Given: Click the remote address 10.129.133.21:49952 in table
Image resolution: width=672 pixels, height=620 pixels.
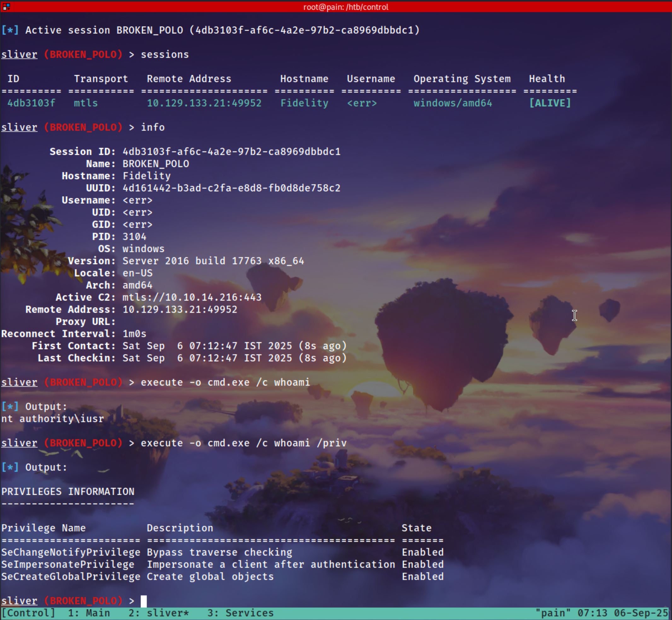Looking at the screenshot, I should [204, 103].
